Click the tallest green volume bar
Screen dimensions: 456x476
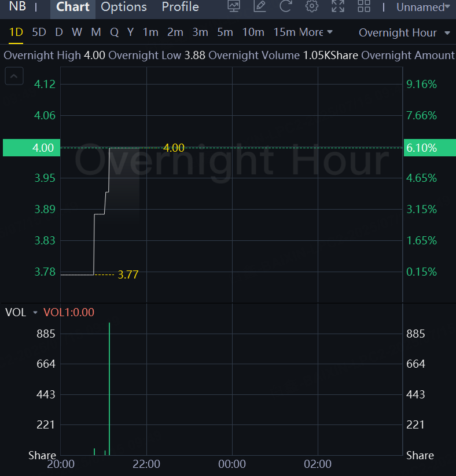(x=109, y=389)
